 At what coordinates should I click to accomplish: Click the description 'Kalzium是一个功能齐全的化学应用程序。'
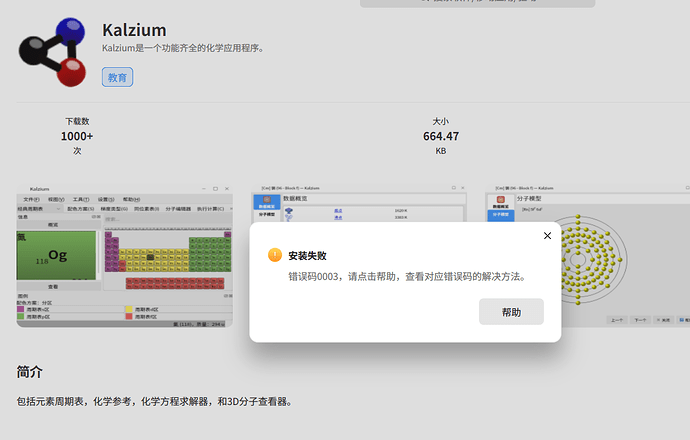(183, 48)
